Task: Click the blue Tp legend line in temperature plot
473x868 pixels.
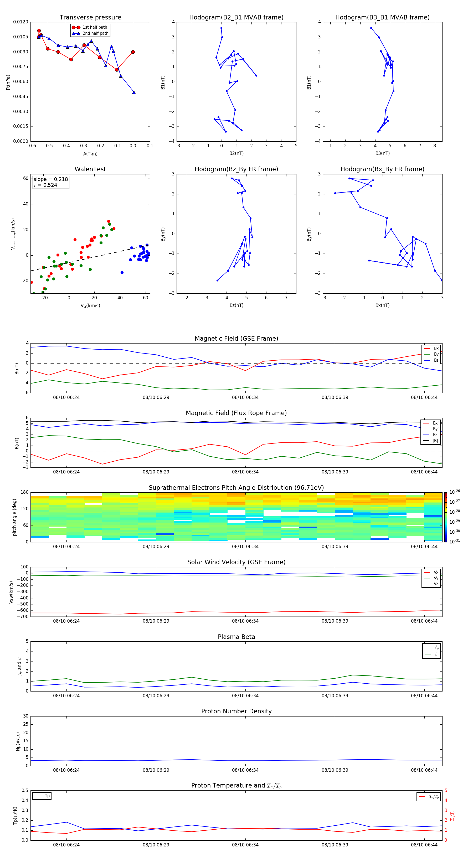Action: [38, 796]
